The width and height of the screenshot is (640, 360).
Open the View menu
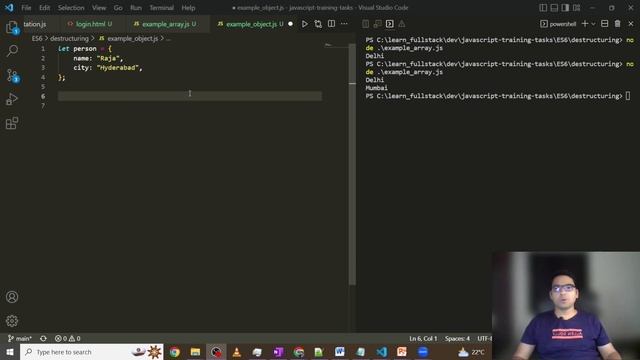click(x=99, y=8)
